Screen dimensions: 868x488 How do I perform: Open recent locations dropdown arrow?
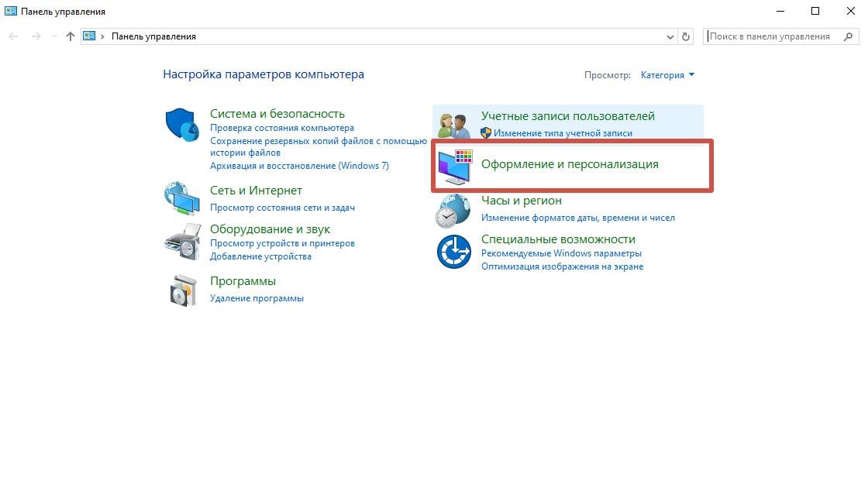[54, 36]
